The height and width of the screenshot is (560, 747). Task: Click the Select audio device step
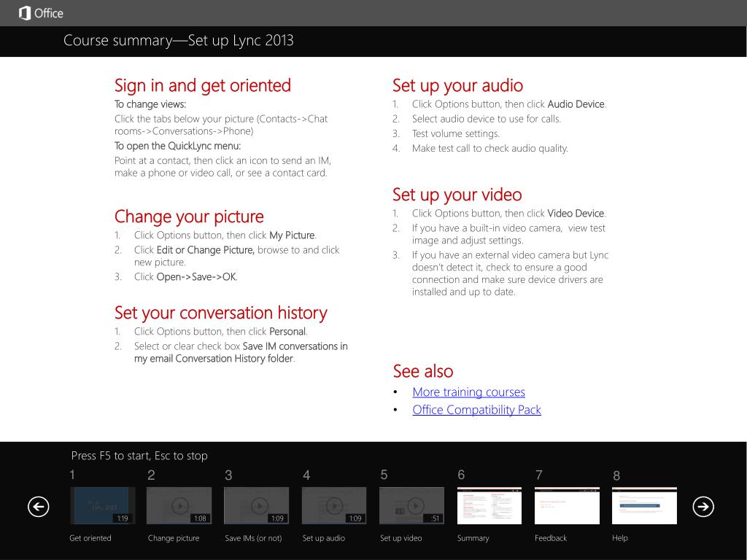point(487,119)
